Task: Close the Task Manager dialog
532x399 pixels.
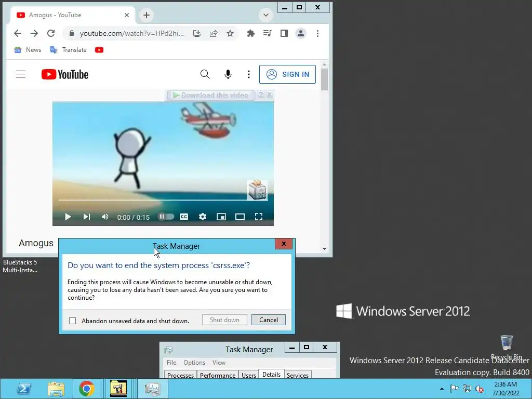Action: pos(284,244)
